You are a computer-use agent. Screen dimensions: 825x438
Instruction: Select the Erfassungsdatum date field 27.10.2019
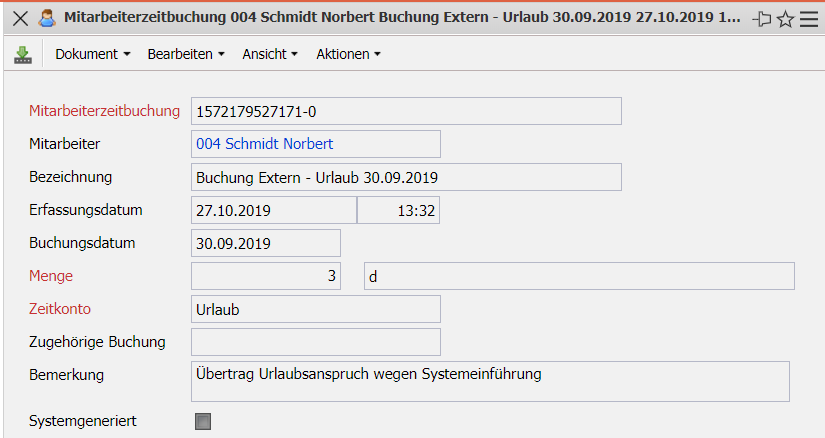(x=273, y=210)
